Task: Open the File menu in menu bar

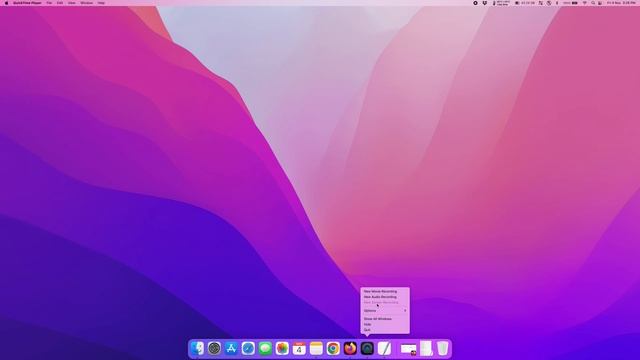Action: (49, 3)
